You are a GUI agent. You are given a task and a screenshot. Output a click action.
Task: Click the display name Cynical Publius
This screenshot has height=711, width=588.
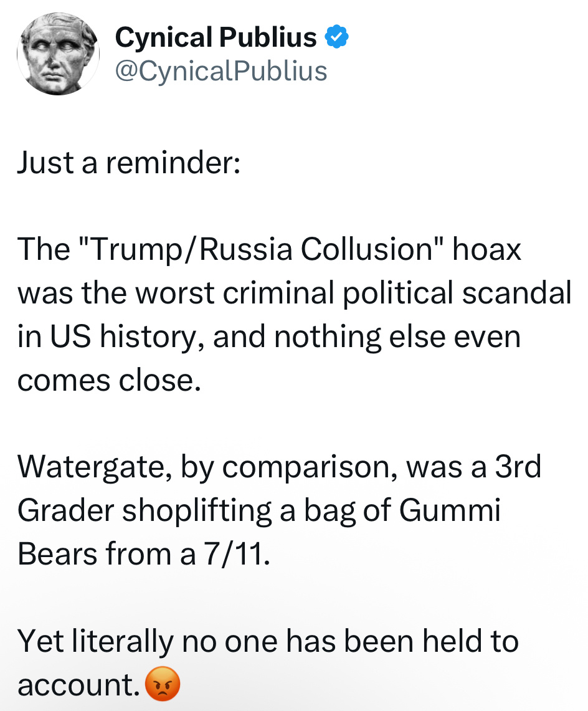point(216,39)
